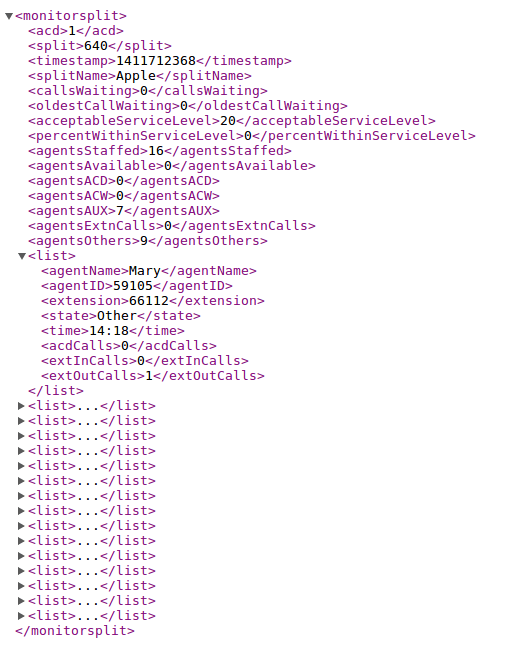Select the timestamp value 1411712368
Screen dimensions: 515x646
pyautogui.click(x=156, y=61)
